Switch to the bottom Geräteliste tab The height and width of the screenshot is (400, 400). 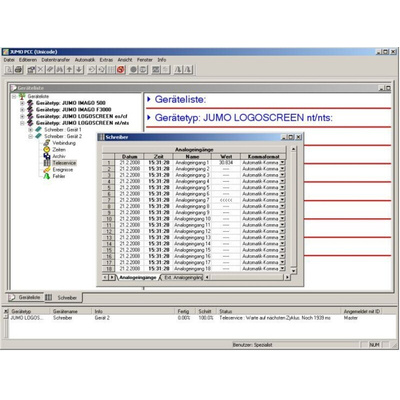coord(25,297)
